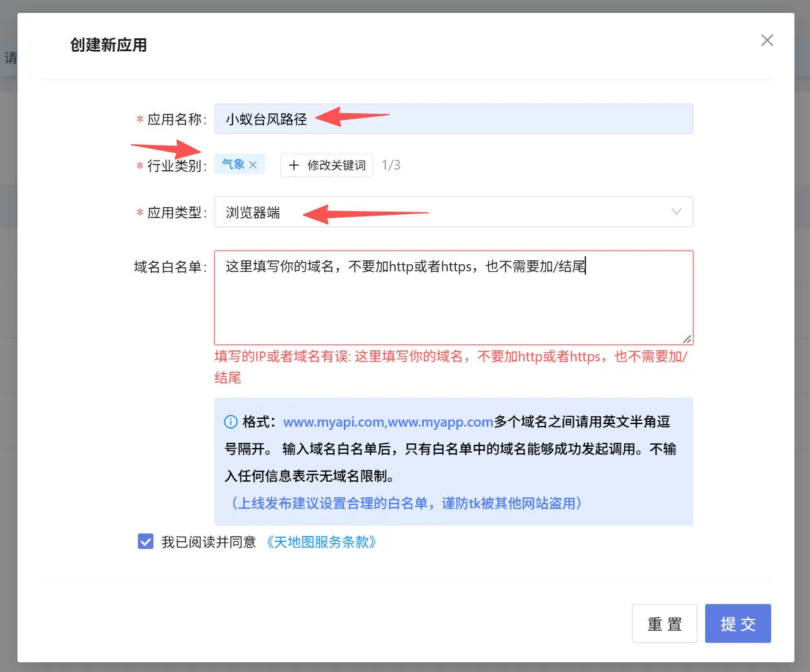Click the info icon before 格式
This screenshot has height=672, width=810.
point(231,422)
